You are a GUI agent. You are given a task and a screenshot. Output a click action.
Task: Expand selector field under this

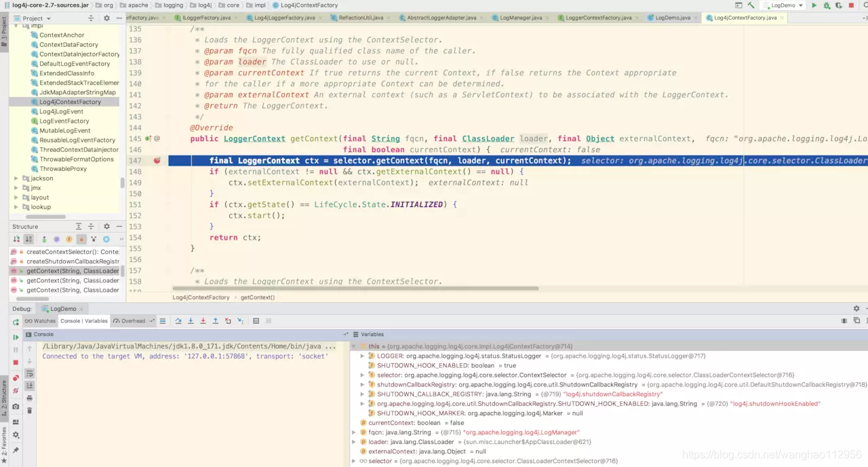362,375
